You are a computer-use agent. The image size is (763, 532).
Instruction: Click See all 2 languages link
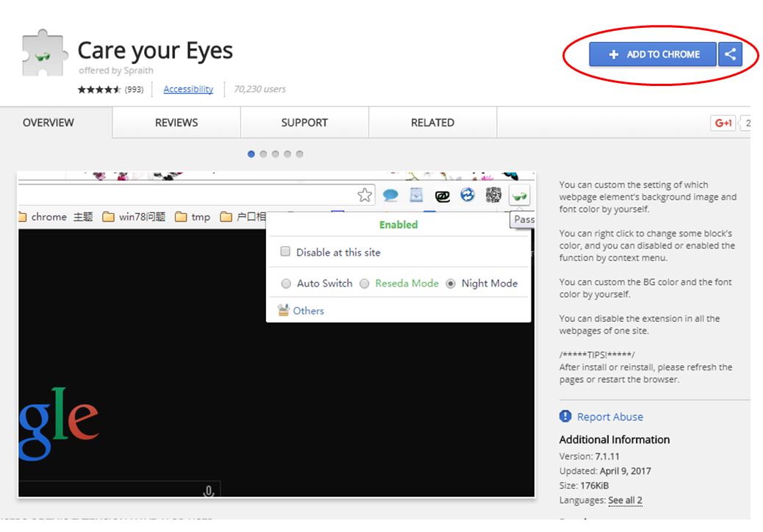click(625, 500)
